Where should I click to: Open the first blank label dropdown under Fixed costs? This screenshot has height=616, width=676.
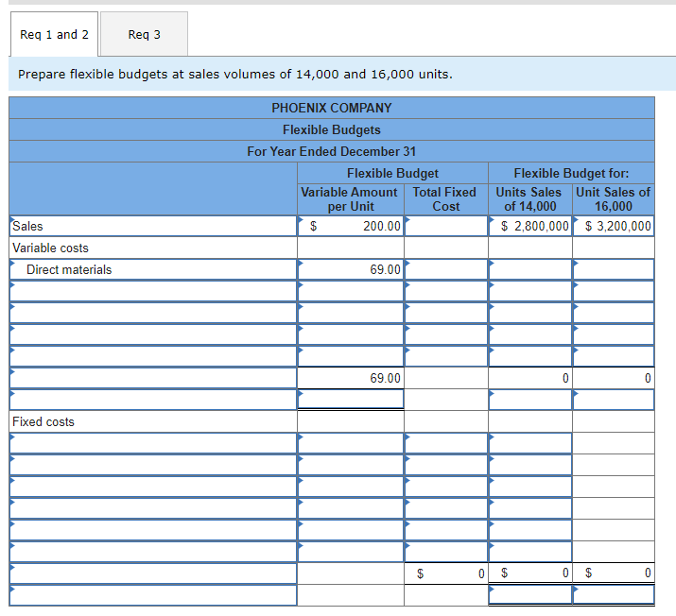153,443
